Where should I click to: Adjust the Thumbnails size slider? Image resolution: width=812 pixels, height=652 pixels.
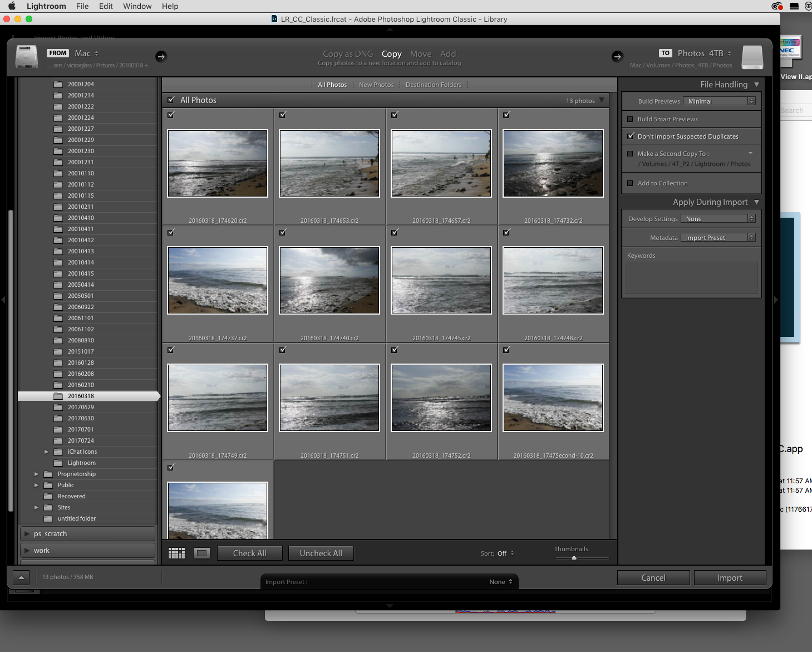(574, 558)
